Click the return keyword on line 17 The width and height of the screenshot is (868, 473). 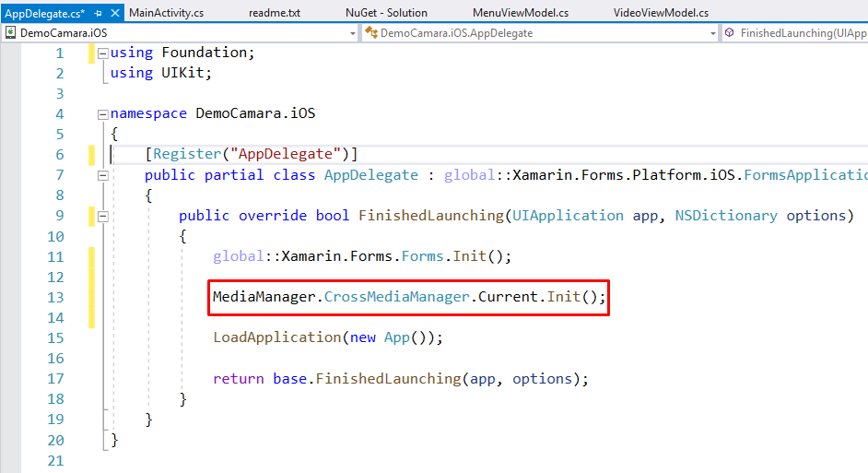(x=239, y=379)
